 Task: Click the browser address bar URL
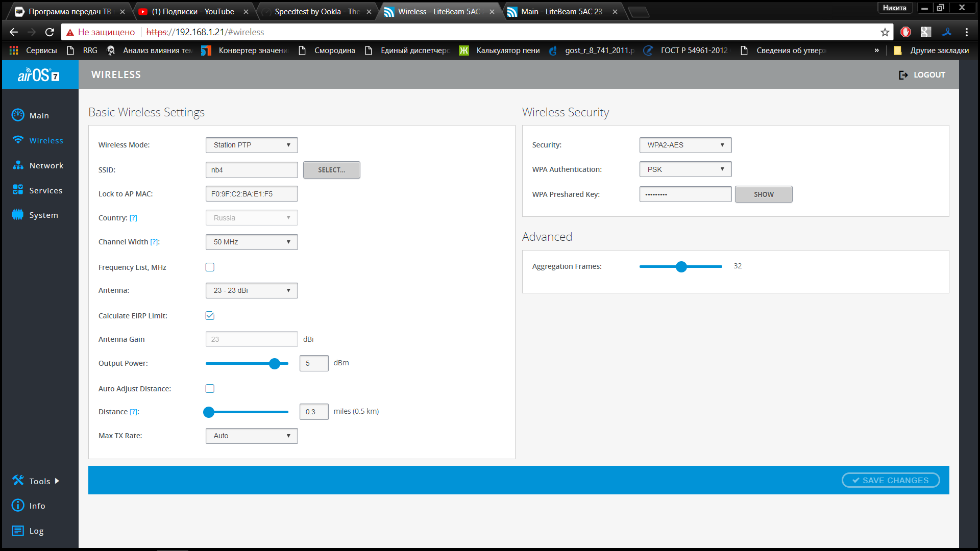pos(205,32)
